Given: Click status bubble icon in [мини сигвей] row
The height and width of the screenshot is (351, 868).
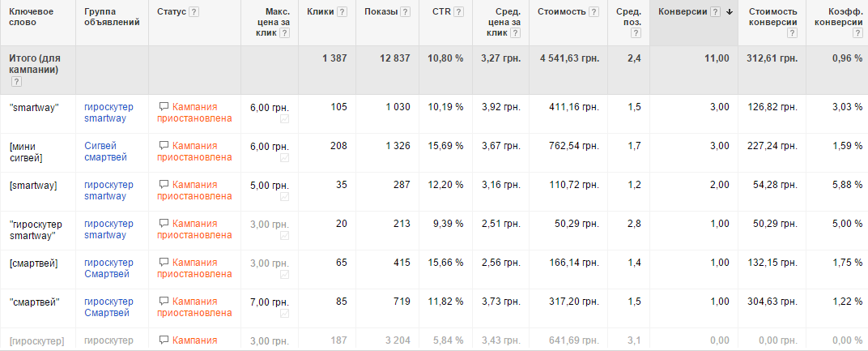Looking at the screenshot, I should coord(164,146).
